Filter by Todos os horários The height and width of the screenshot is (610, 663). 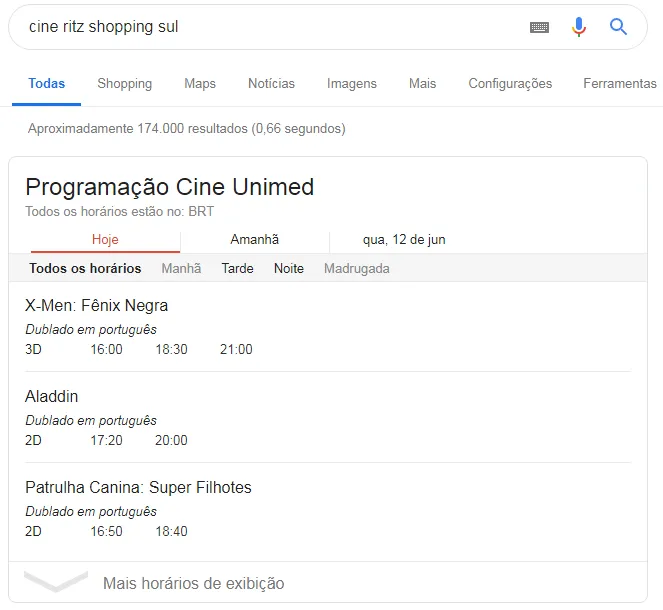pos(85,268)
